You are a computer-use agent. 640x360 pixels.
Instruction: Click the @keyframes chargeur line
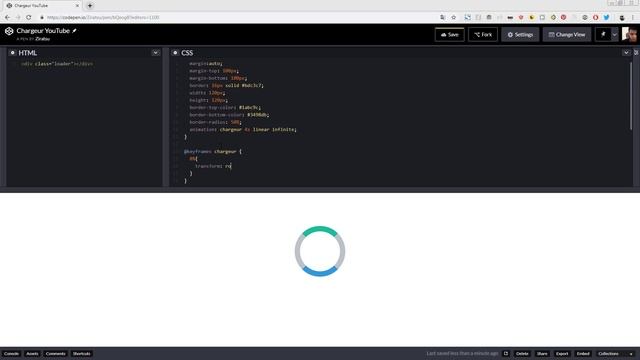coord(213,151)
